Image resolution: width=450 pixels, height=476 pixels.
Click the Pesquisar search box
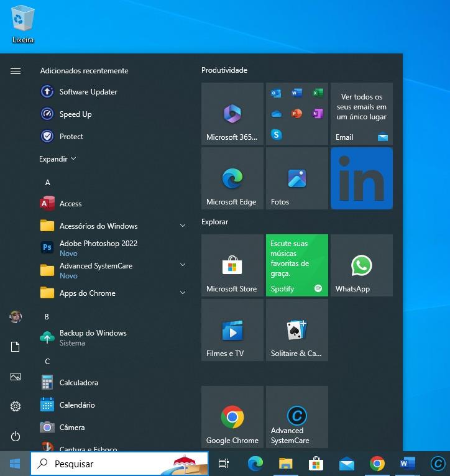click(x=119, y=464)
